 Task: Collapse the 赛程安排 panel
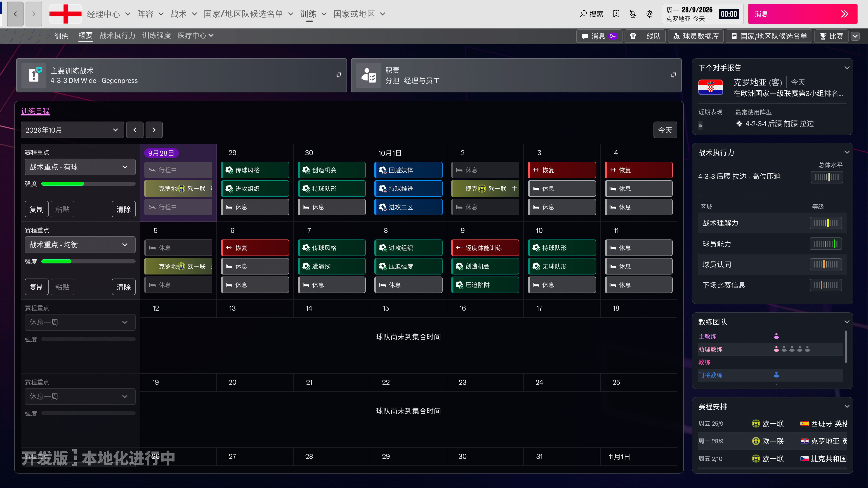pyautogui.click(x=847, y=406)
